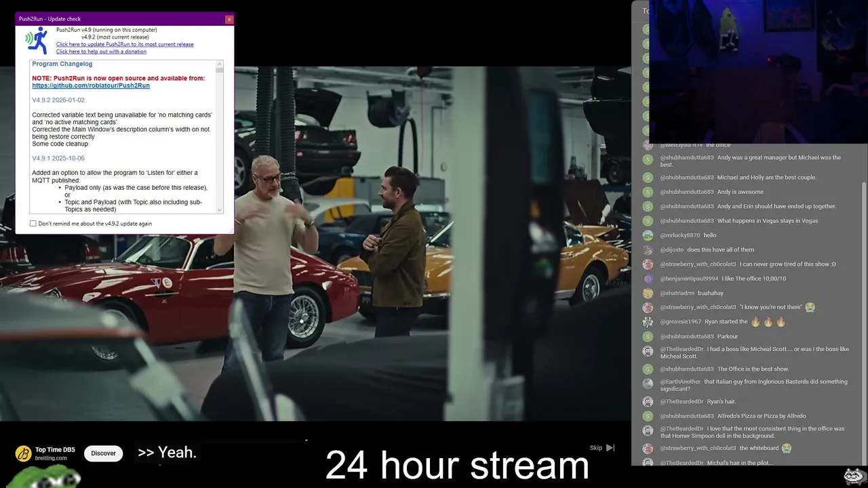868x488 pixels.
Task: Open avatar beside 'Ryan's hair.' message
Action: [648, 402]
